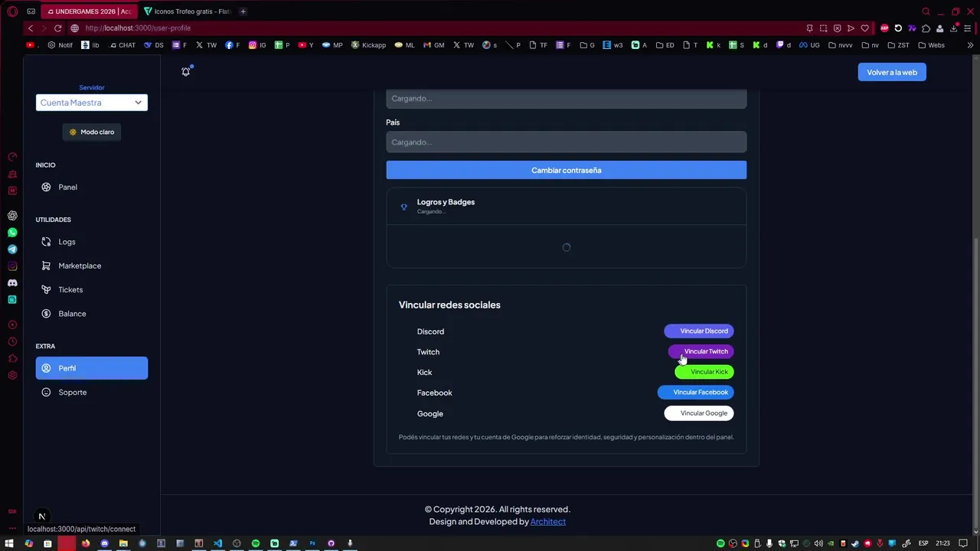Click Vincular Facebook button

pyautogui.click(x=696, y=393)
